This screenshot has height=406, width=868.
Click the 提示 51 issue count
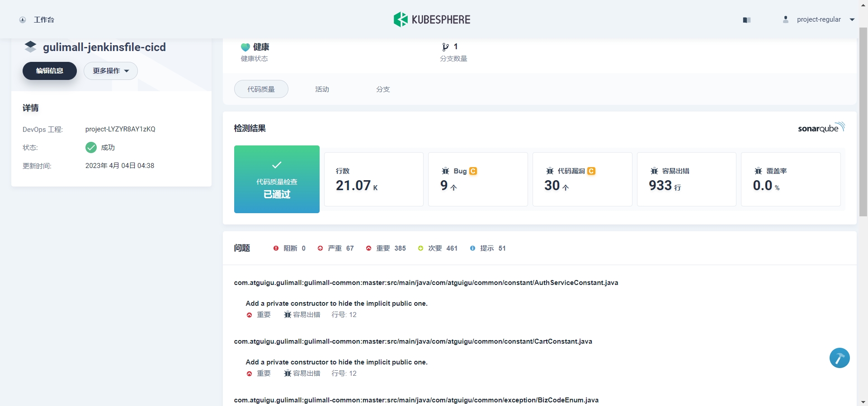(x=502, y=248)
